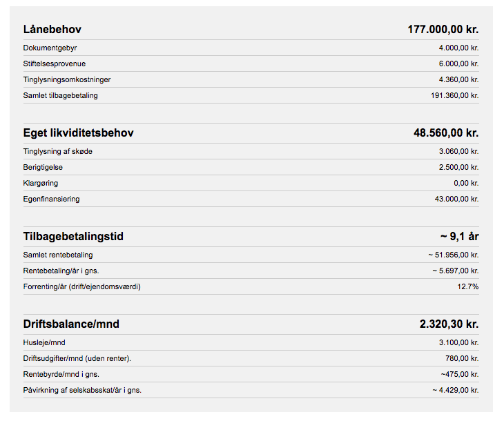
Task: Click the Tilbagebetalingstid heading
Action: click(73, 237)
